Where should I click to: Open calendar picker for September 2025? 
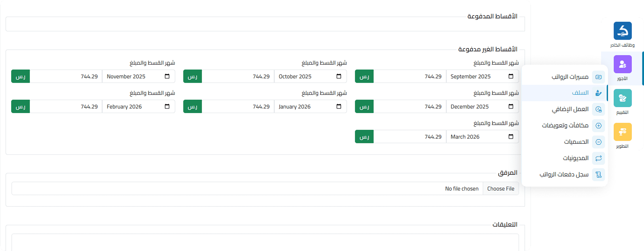click(x=511, y=76)
